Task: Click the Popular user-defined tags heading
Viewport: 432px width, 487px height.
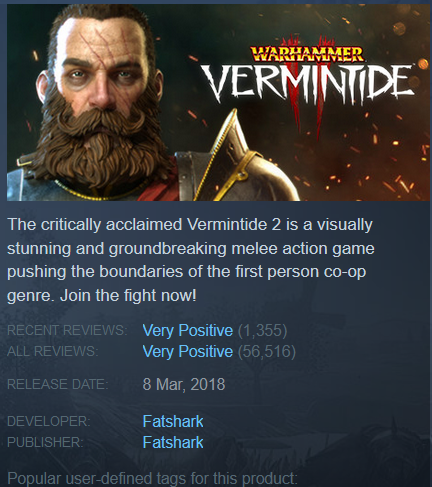Action: point(152,478)
